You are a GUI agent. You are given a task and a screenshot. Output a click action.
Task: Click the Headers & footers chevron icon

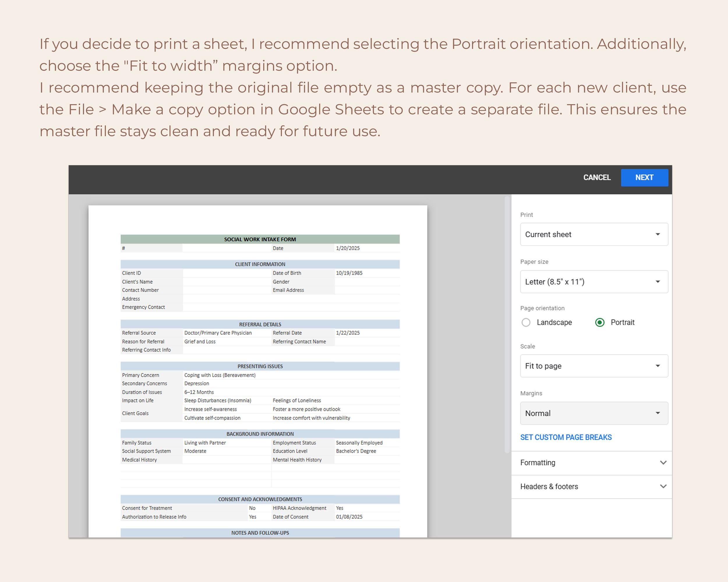tap(664, 486)
